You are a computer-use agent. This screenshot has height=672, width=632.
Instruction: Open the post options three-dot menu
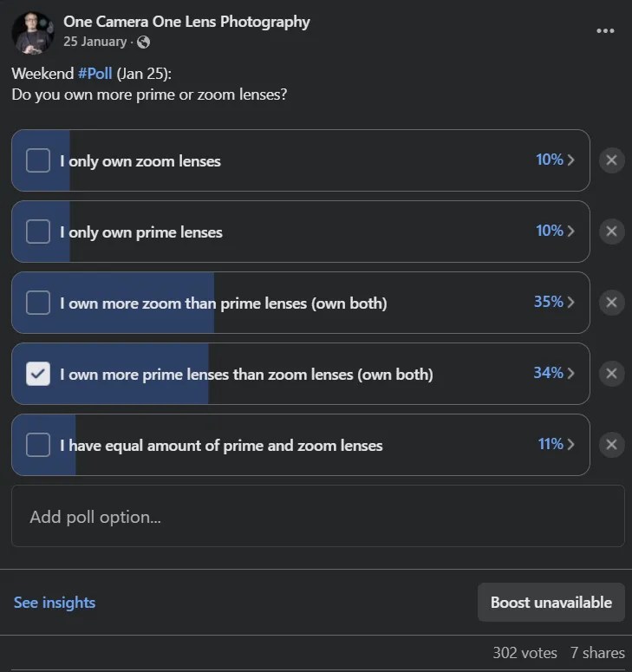coord(605,30)
